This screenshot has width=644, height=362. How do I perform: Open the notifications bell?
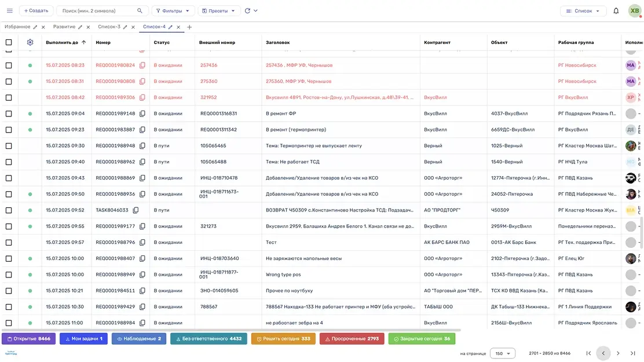616,11
